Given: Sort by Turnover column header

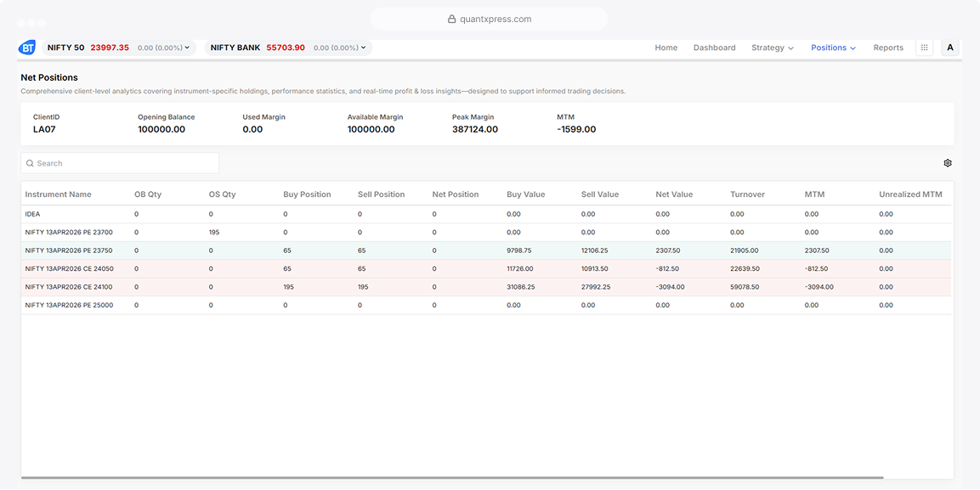Looking at the screenshot, I should pos(746,194).
